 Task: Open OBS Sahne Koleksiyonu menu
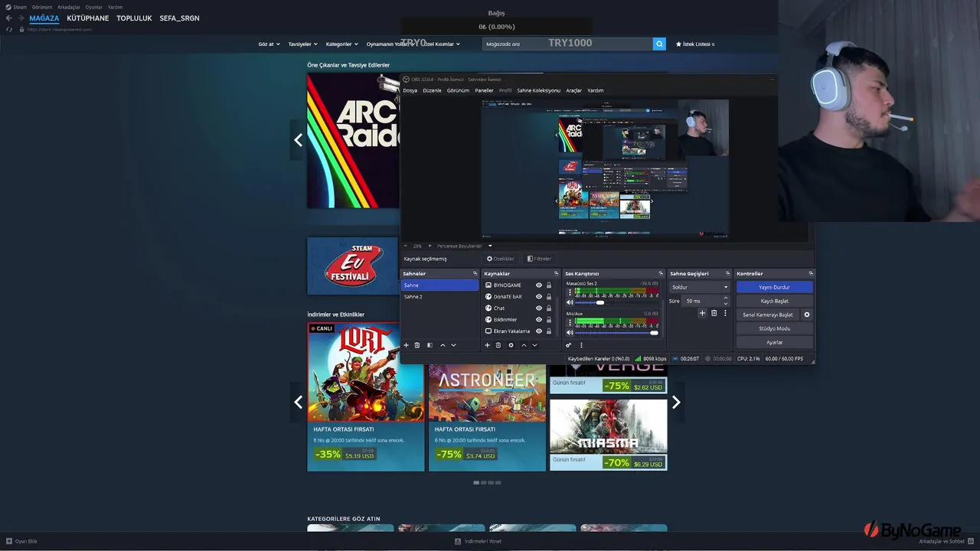tap(538, 90)
